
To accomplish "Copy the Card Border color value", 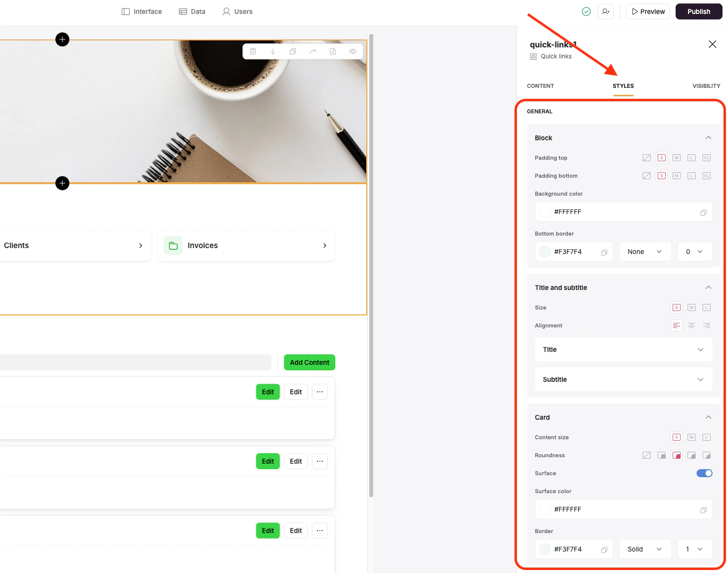I will pos(604,550).
